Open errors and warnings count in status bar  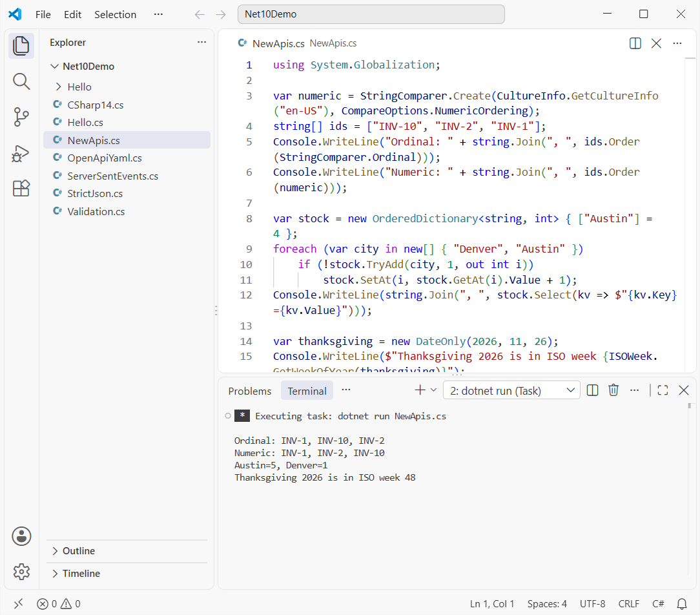(59, 604)
